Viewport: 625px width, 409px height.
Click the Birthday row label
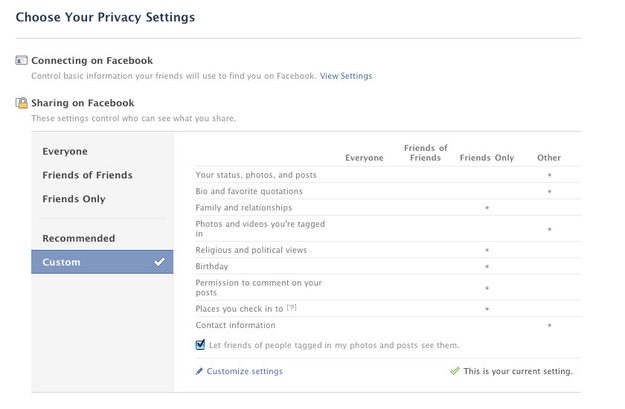(212, 266)
